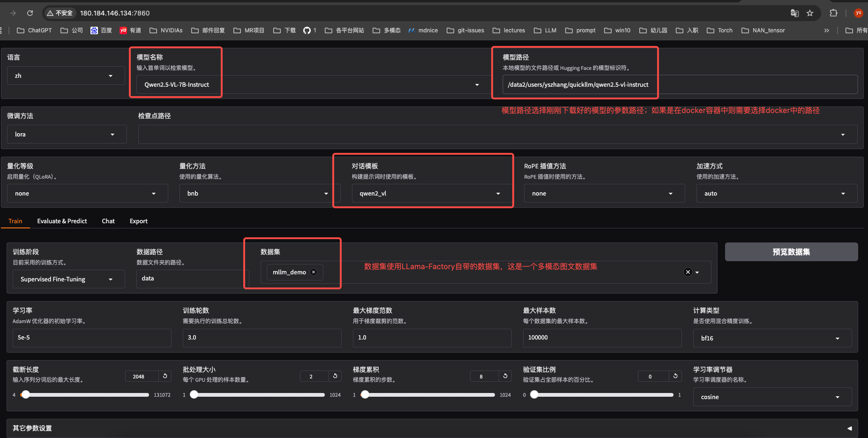Open the 计算类型 bf16 dropdown
This screenshot has height=438, width=868.
tap(772, 338)
